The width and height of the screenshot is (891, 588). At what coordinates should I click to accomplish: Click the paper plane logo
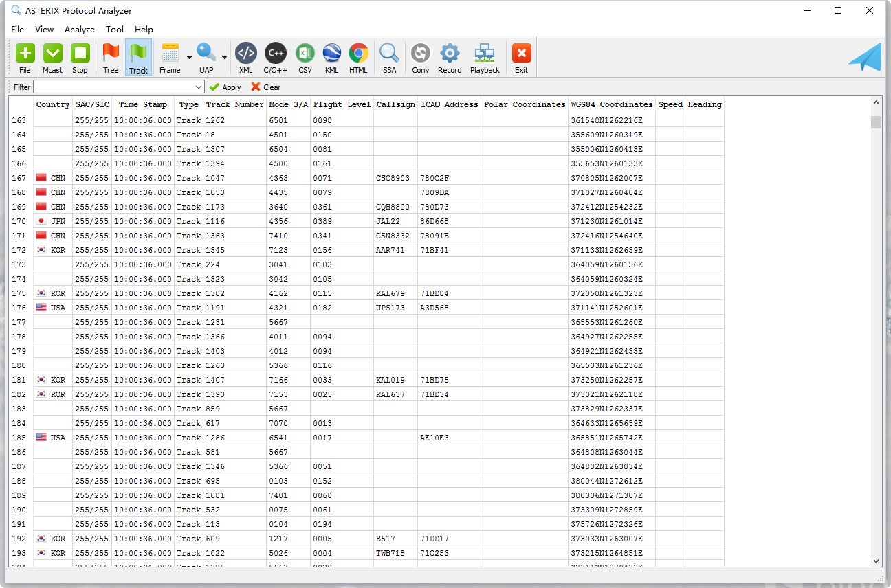[865, 57]
